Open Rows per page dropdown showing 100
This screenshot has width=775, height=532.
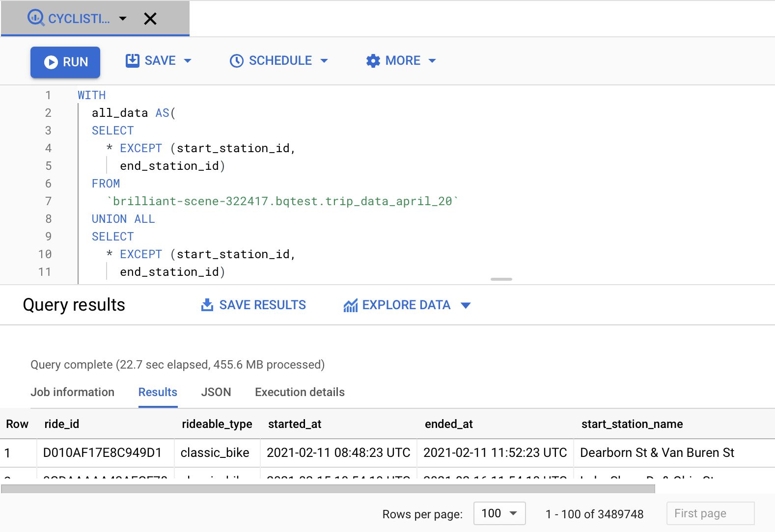(499, 513)
